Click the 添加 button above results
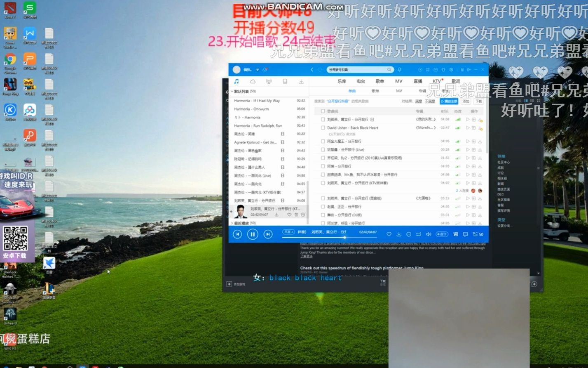This screenshot has height=368, width=588. pyautogui.click(x=466, y=101)
